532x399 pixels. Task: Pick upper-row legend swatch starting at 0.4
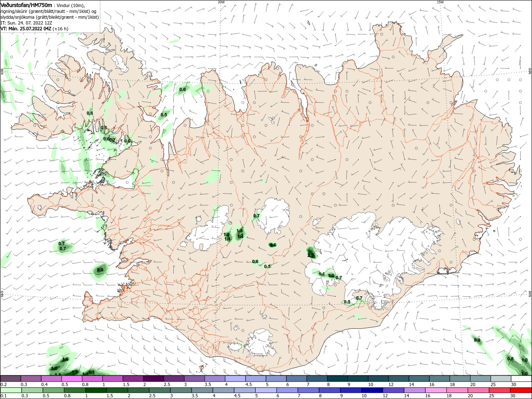pyautogui.click(x=52, y=379)
